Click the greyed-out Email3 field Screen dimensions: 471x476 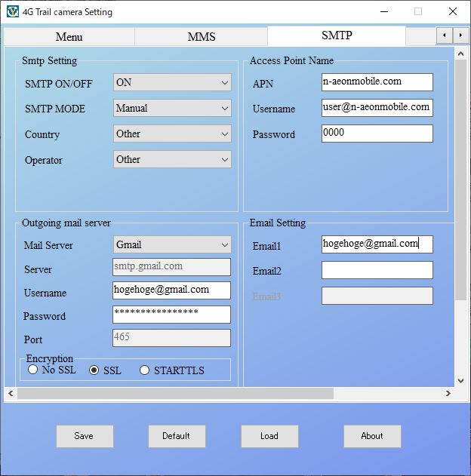pos(377,296)
